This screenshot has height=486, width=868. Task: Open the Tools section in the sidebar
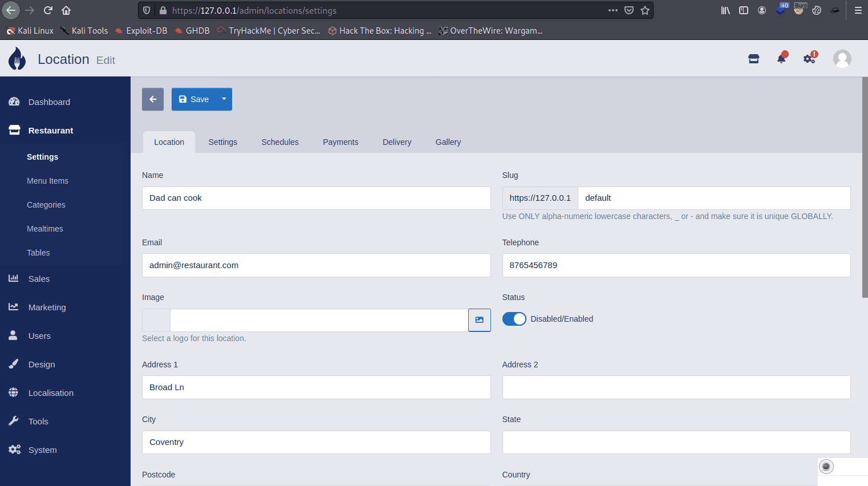point(38,421)
